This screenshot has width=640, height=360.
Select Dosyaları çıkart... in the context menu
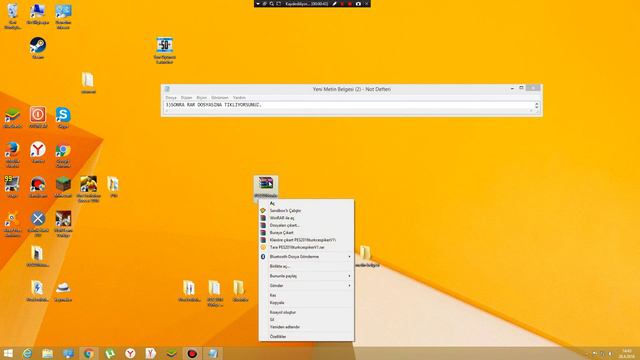[307, 225]
